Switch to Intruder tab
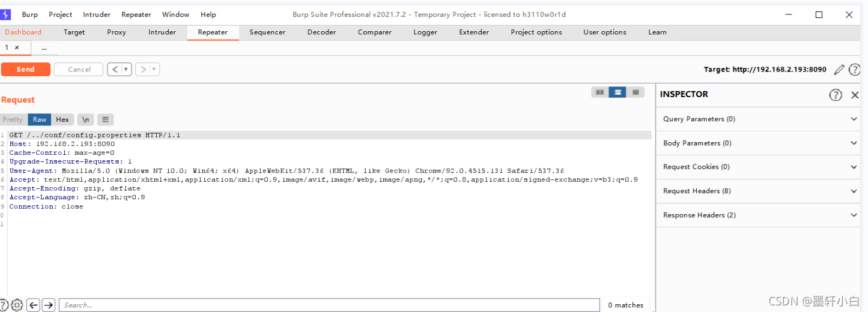Screen dimensions: 868x312 pyautogui.click(x=162, y=32)
